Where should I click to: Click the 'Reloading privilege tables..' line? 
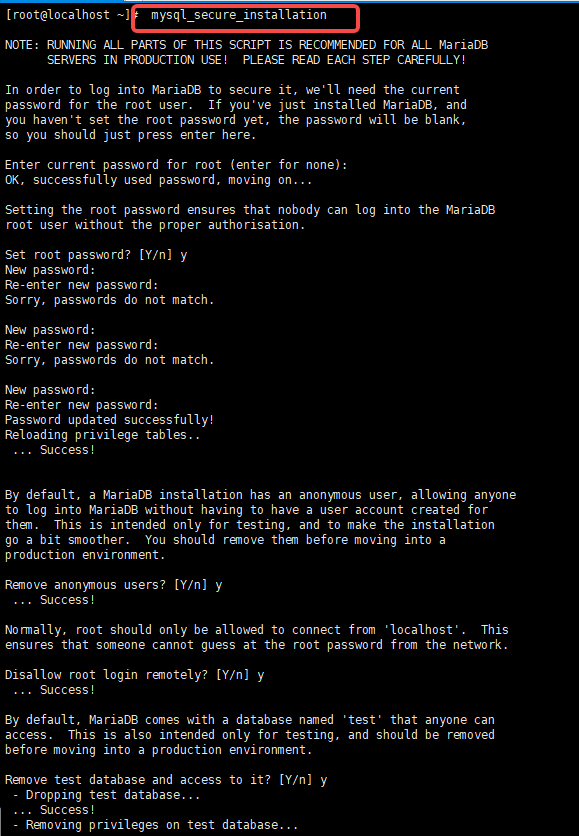[x=102, y=435]
